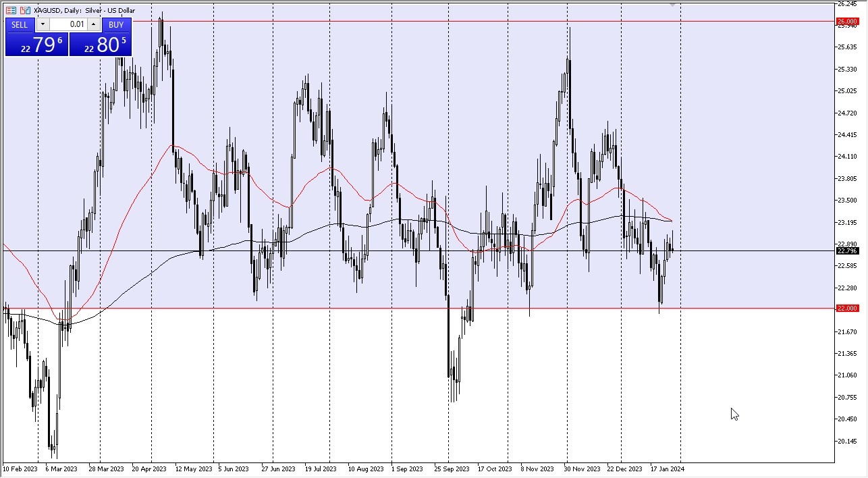Click the red 26.000 resistance price label
Screen dimensions: 868x478
coord(846,21)
